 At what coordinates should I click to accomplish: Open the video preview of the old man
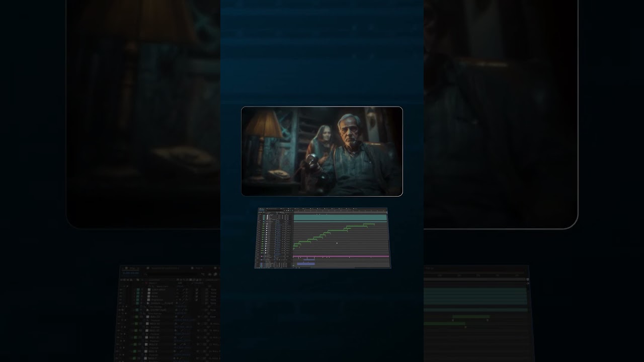322,151
